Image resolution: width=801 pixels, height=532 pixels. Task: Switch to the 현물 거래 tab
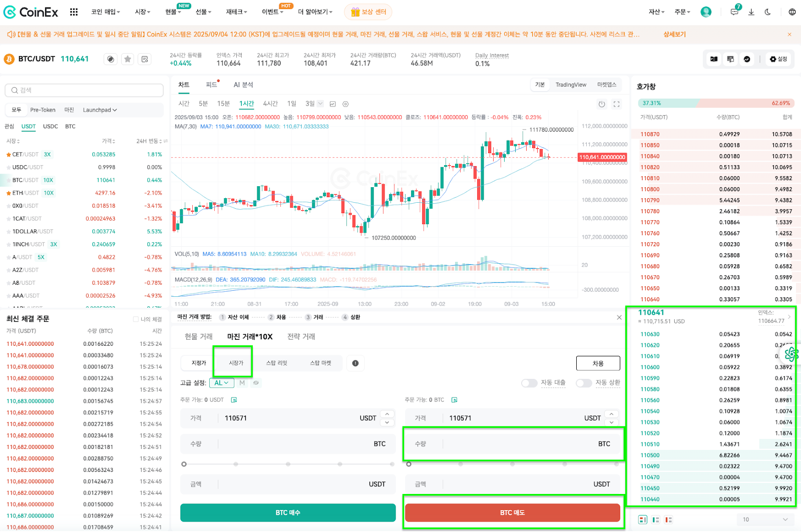point(199,336)
